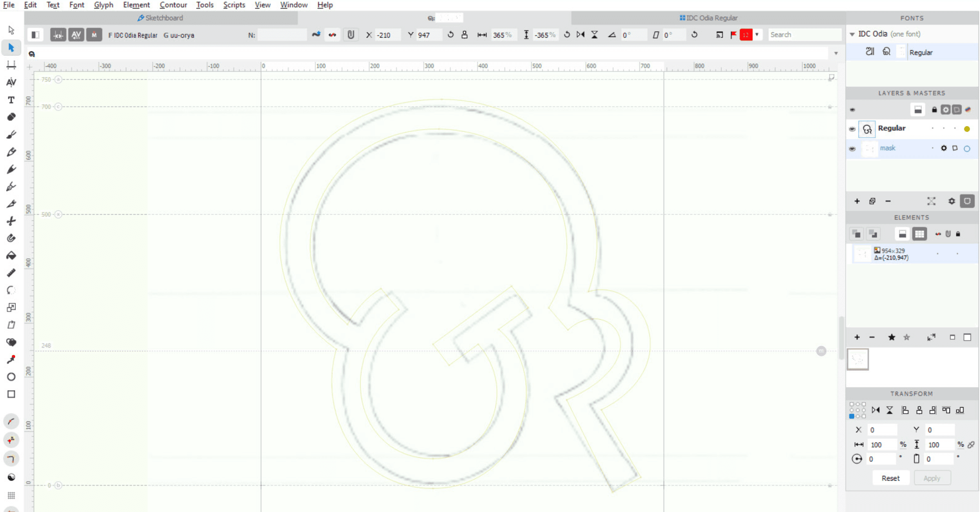The height and width of the screenshot is (512, 980).
Task: Toggle the sidebar panel button in property bar
Action: pos(36,35)
